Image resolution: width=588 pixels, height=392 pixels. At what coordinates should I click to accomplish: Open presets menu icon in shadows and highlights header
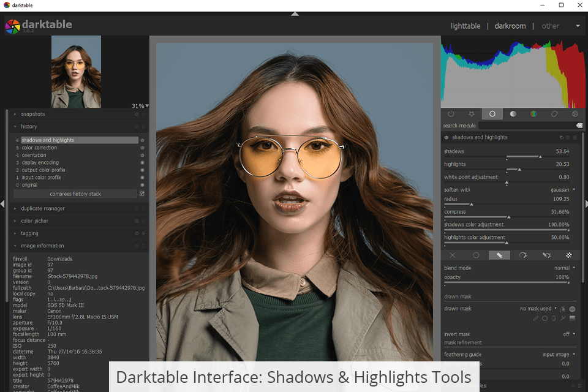(575, 138)
